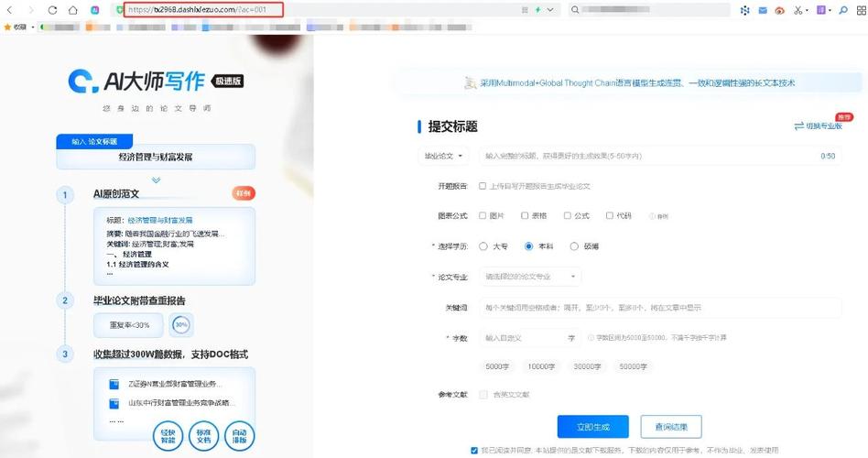This screenshot has width=868, height=458.
Task: Open the blue network-node extension icon
Action: 745,10
